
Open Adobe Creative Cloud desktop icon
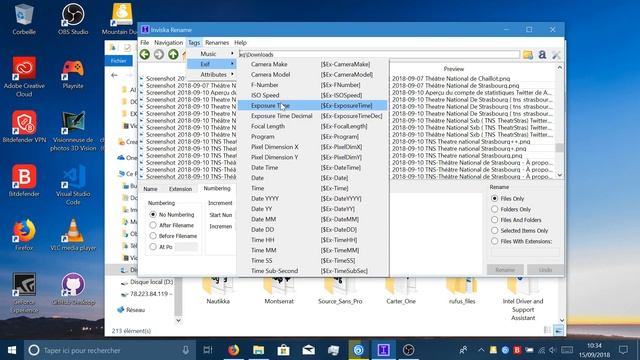pos(24,76)
